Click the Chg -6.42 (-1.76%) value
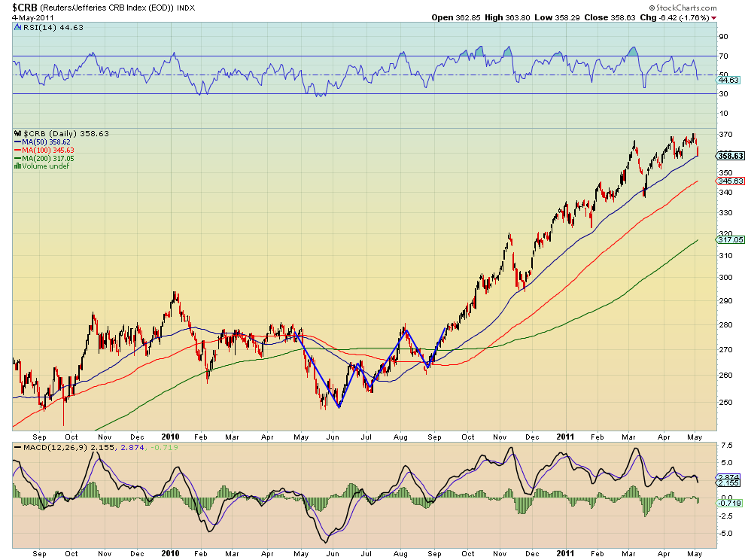This screenshot has height=560, width=745. click(675, 17)
